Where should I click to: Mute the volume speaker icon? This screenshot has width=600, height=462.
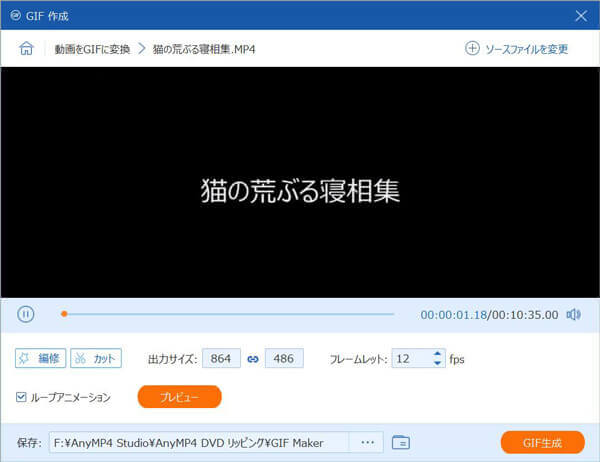tap(573, 315)
